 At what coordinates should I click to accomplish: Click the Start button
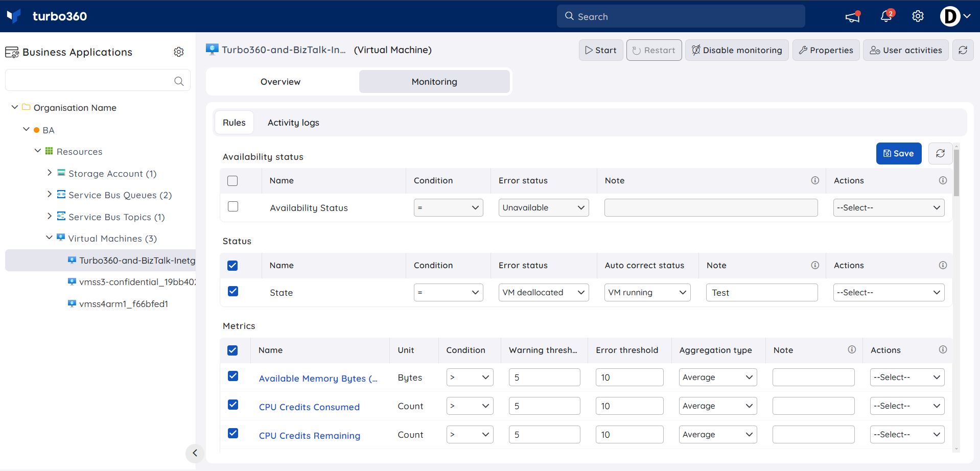(601, 50)
